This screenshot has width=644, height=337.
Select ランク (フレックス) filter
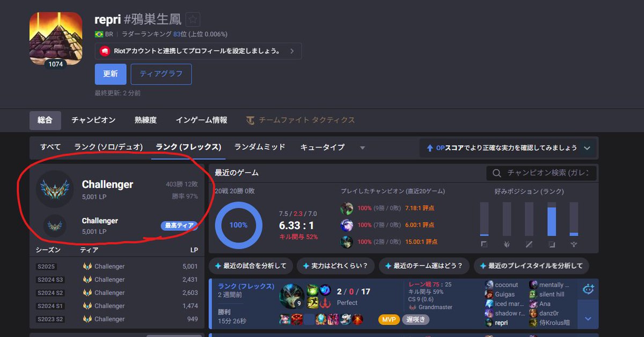coord(188,147)
